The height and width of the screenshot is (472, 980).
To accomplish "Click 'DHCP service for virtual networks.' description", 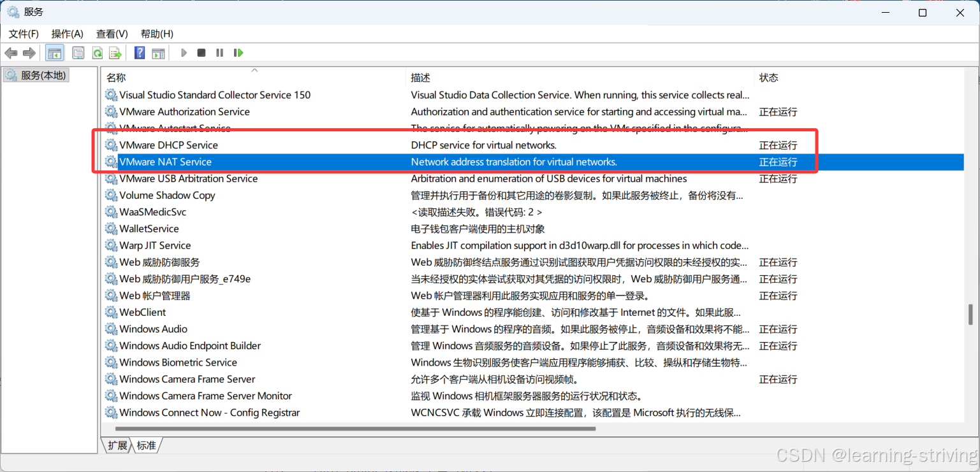I will click(x=484, y=145).
